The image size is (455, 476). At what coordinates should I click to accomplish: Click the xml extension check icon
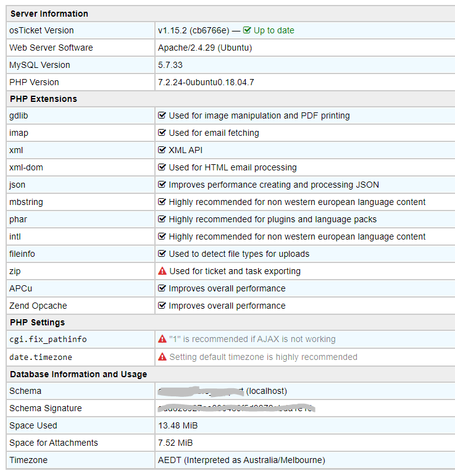tap(162, 150)
